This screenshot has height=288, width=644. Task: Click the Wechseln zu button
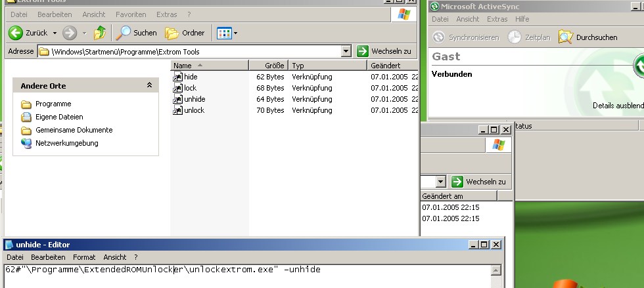pyautogui.click(x=384, y=51)
